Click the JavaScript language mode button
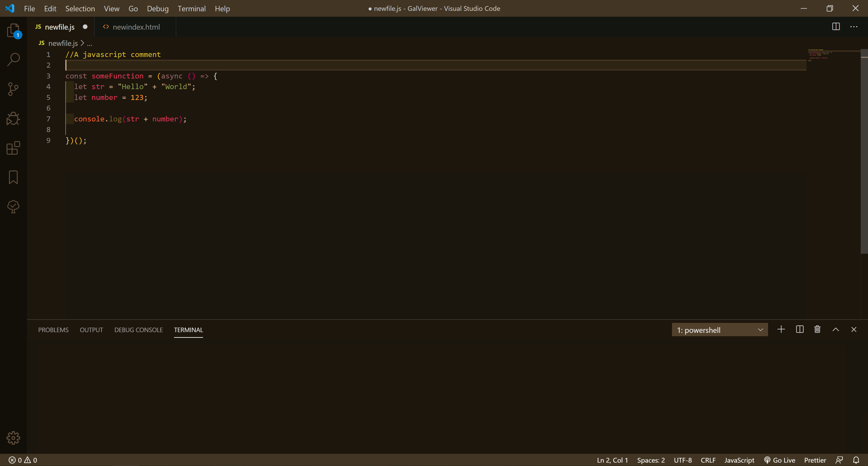 739,460
